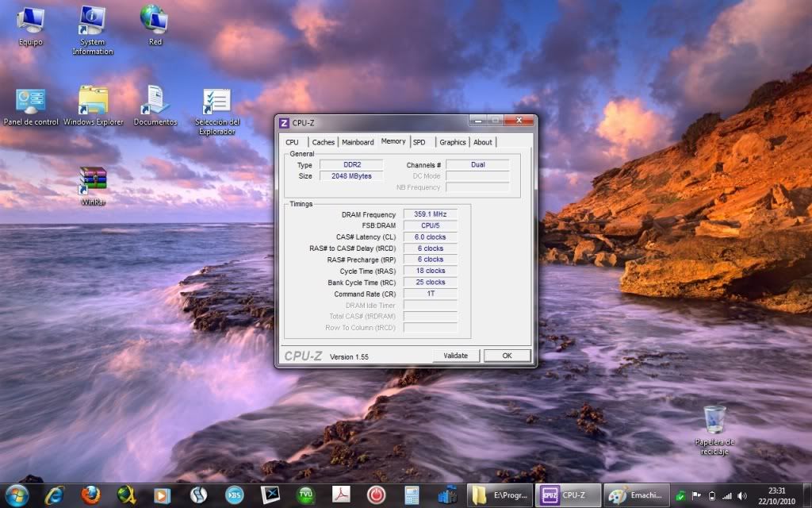The width and height of the screenshot is (812, 508).
Task: Click the RAS# Precharge value field
Action: click(431, 260)
